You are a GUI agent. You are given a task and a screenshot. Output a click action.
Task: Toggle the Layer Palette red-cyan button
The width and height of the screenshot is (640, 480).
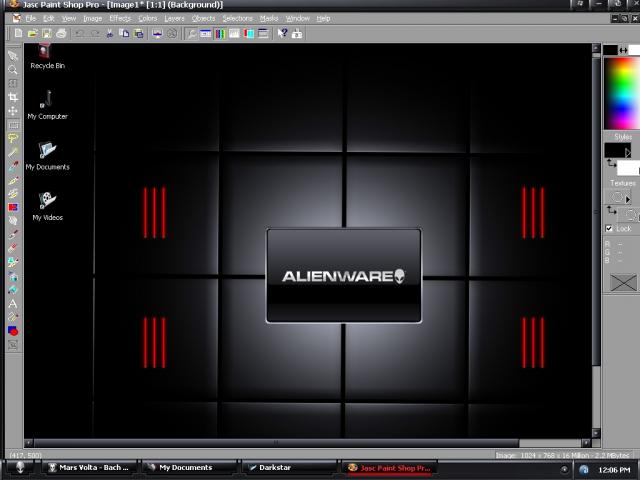(249, 33)
